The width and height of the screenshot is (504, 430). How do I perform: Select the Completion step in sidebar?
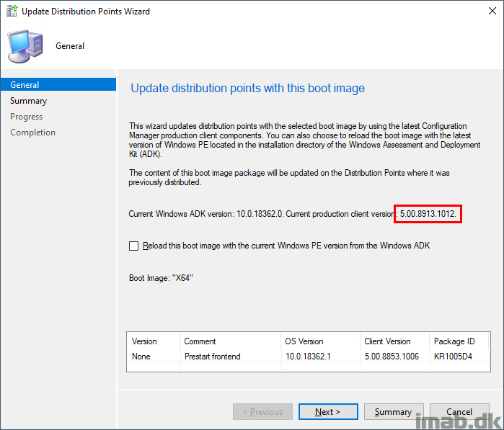[32, 133]
